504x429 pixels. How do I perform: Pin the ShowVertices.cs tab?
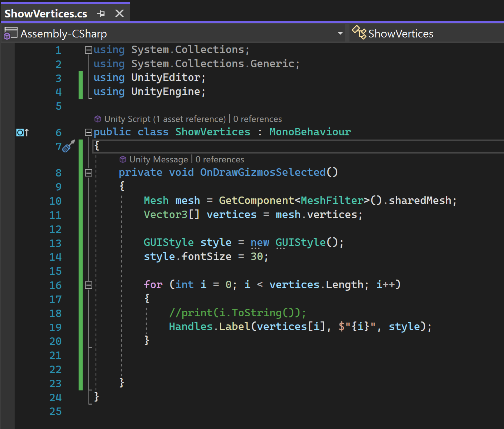tap(102, 13)
